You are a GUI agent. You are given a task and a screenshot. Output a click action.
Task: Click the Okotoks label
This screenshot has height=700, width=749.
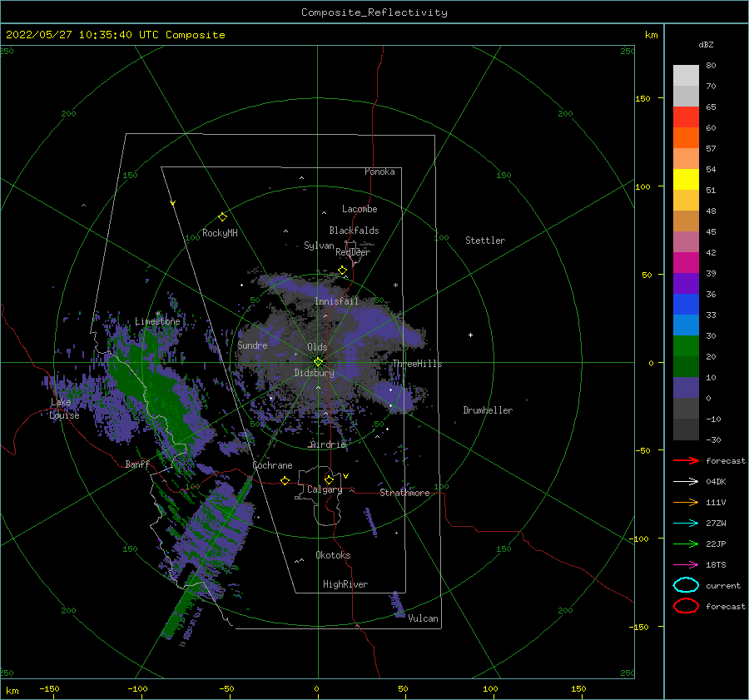(x=333, y=555)
